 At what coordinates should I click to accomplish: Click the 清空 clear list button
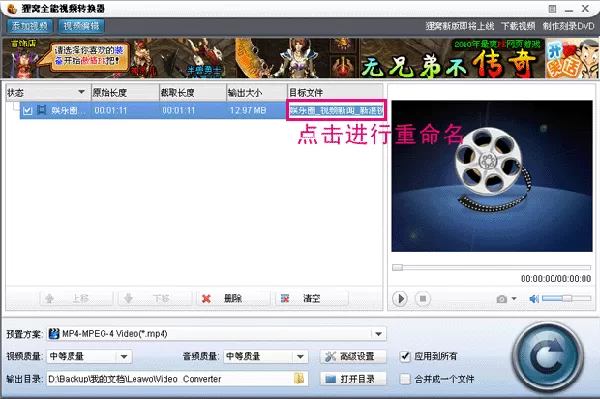pos(312,298)
